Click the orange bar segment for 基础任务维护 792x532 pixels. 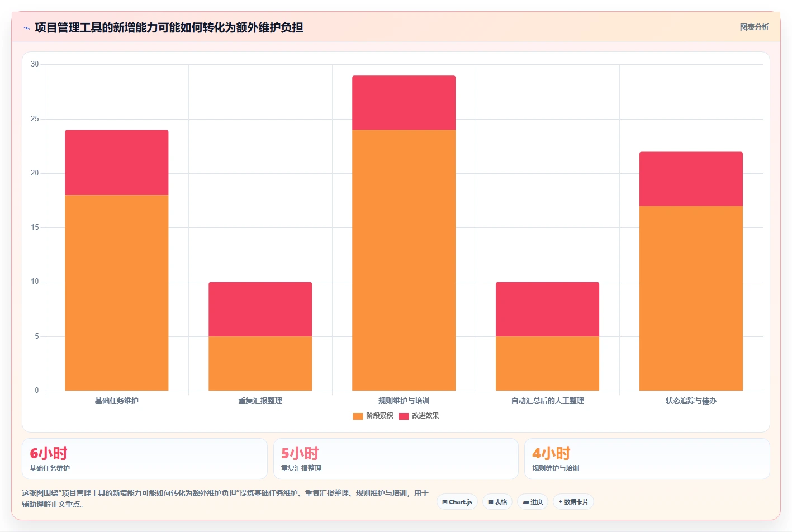117,293
